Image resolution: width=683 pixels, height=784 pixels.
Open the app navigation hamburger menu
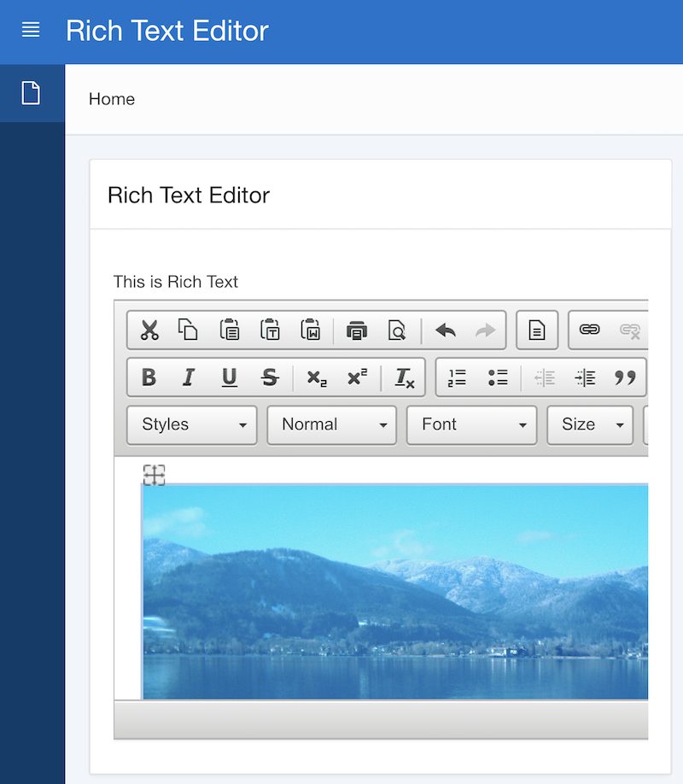tap(32, 30)
